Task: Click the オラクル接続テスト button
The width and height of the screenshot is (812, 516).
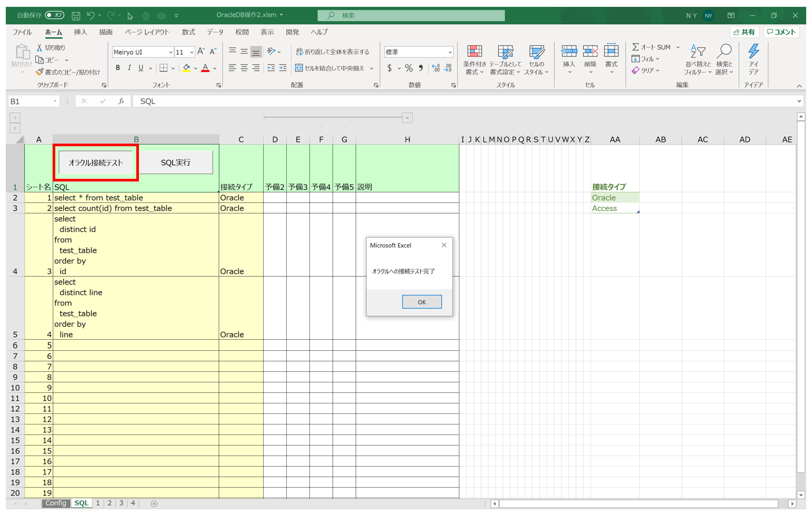Action: [x=96, y=163]
